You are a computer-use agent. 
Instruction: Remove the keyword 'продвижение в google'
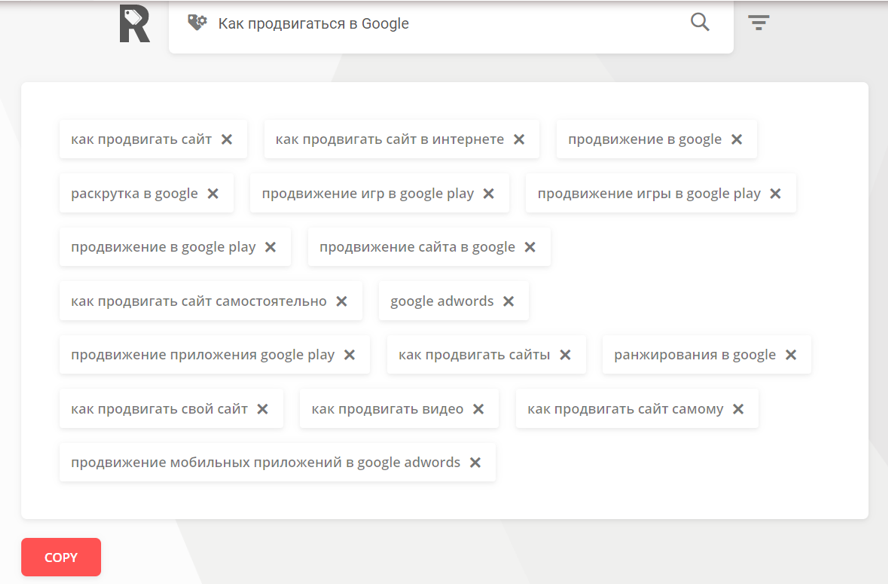point(736,139)
